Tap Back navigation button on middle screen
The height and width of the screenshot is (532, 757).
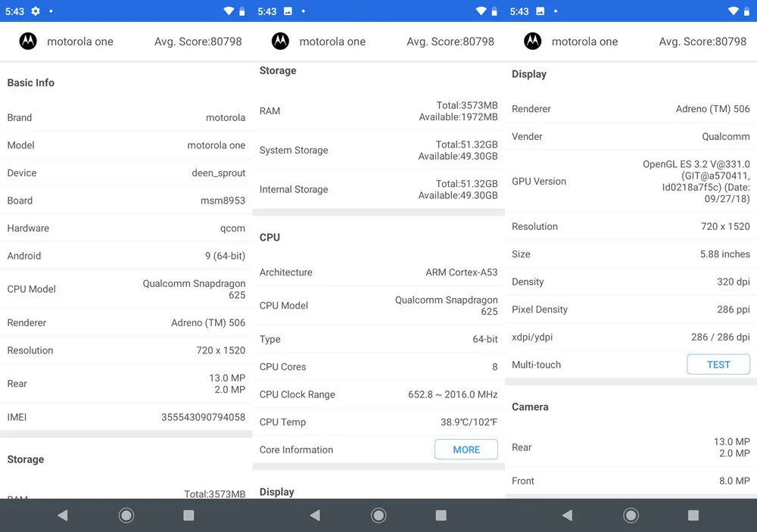tap(315, 515)
